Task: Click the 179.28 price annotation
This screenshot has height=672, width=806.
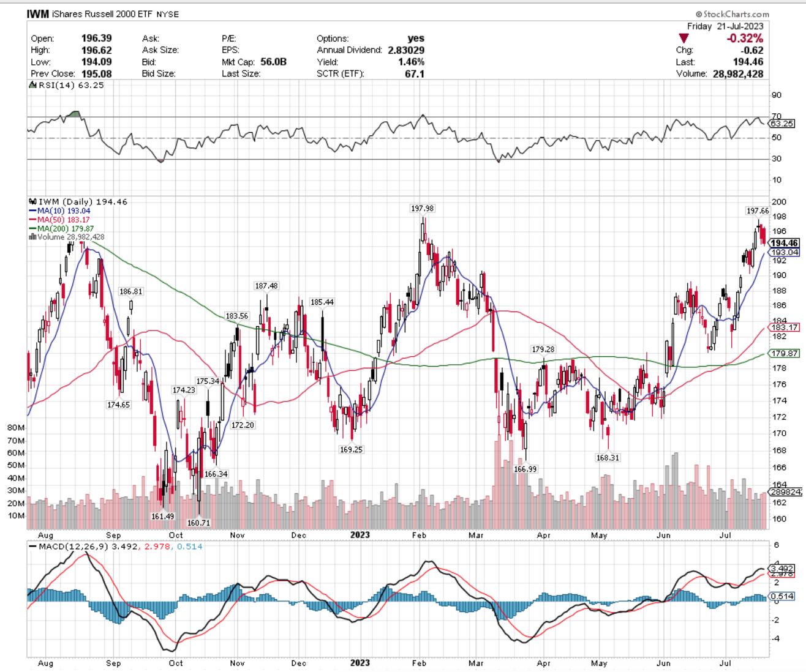Action: tap(543, 349)
